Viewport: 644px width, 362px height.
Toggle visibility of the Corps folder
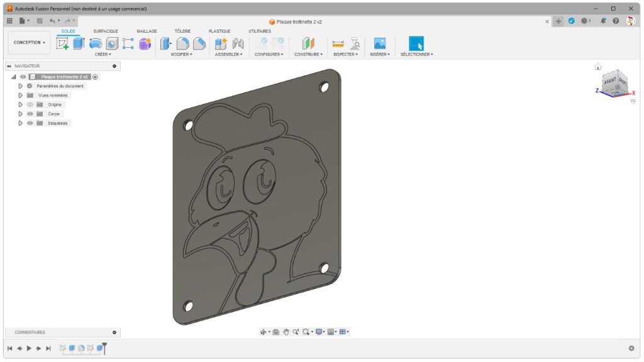[30, 114]
